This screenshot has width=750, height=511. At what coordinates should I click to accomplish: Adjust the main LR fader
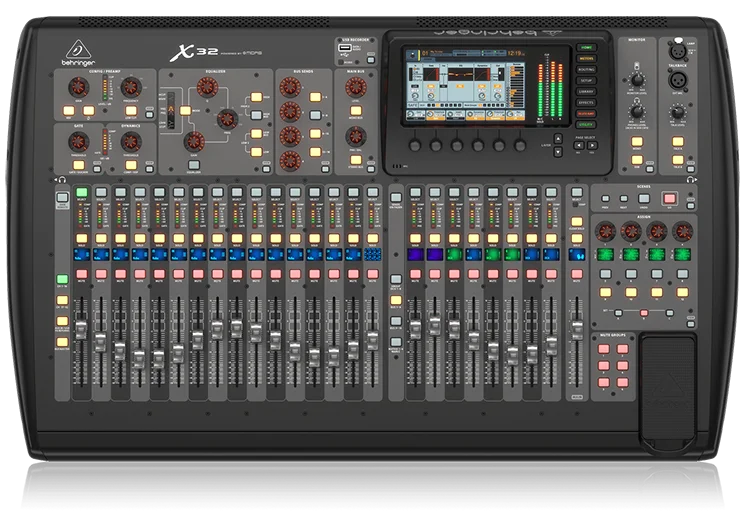[x=577, y=330]
